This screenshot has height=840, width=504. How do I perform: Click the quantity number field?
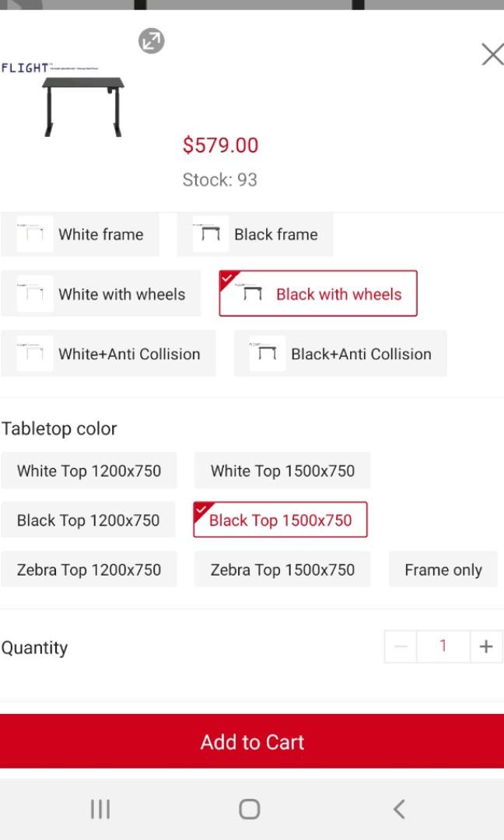click(443, 646)
